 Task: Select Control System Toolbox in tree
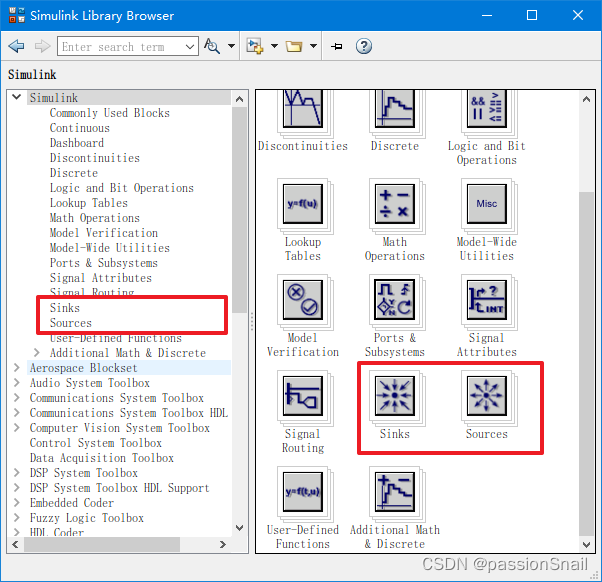click(x=96, y=443)
